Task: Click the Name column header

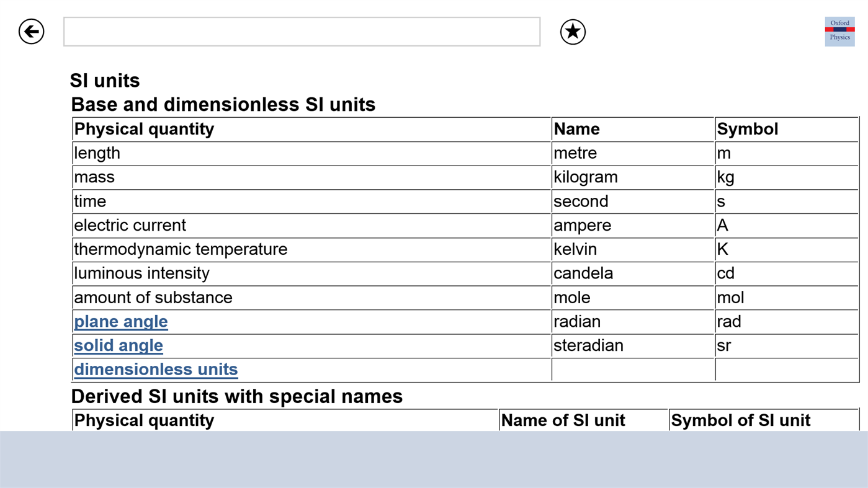Action: 576,128
